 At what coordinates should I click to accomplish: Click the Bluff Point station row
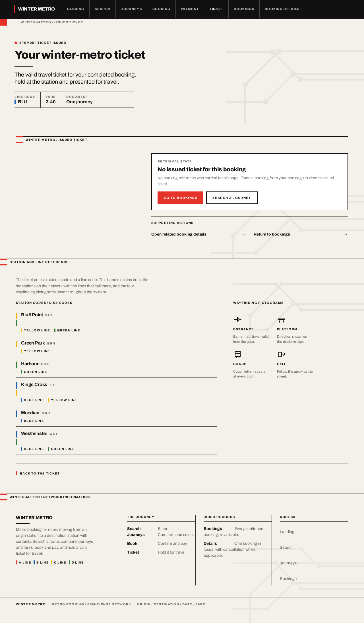117,322
